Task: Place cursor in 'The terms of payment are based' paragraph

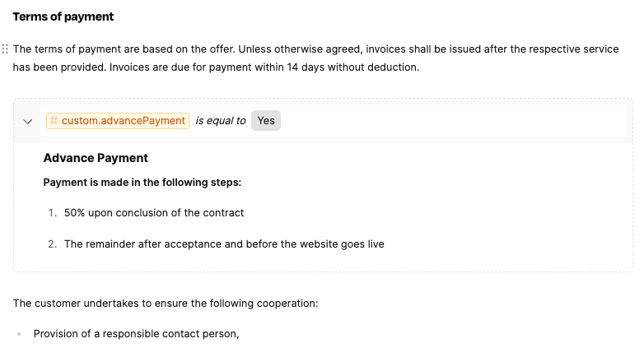Action: (x=315, y=58)
